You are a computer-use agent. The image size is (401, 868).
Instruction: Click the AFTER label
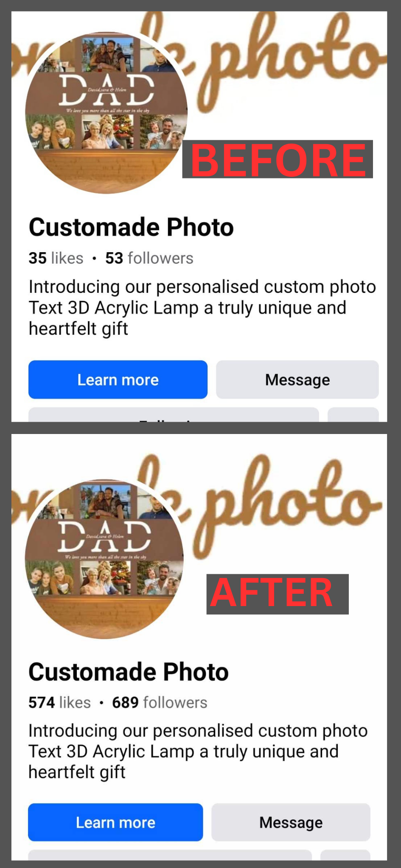pos(278,594)
